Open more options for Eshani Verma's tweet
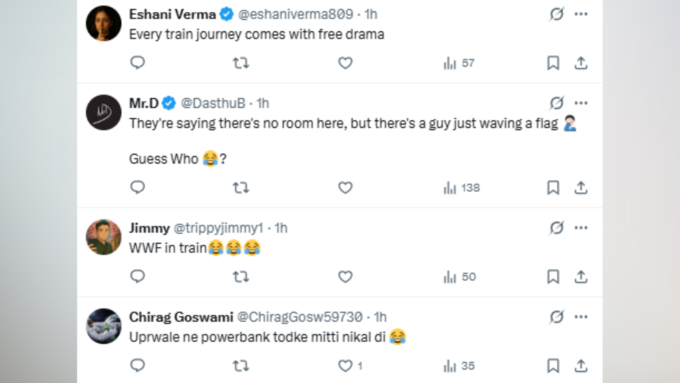The width and height of the screenshot is (680, 383). coord(581,14)
